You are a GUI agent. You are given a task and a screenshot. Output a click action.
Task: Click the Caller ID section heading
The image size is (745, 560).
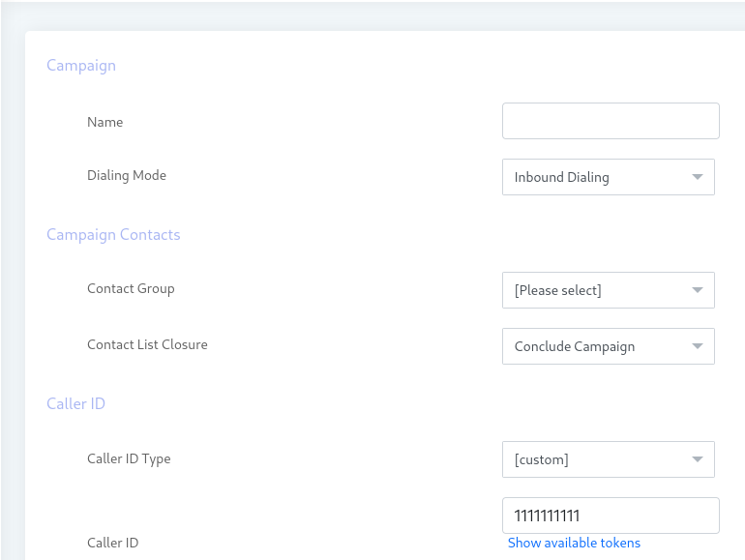point(75,403)
